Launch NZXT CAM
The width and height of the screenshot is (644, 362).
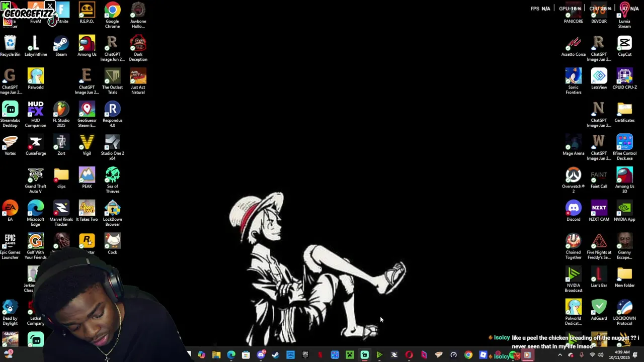point(599,211)
